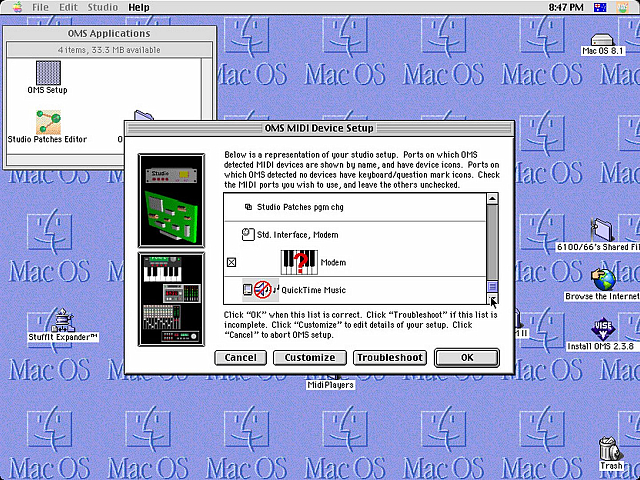Image resolution: width=640 pixels, height=480 pixels.
Task: Select the QuickTime Music disabled speaker icon
Action: 262,290
